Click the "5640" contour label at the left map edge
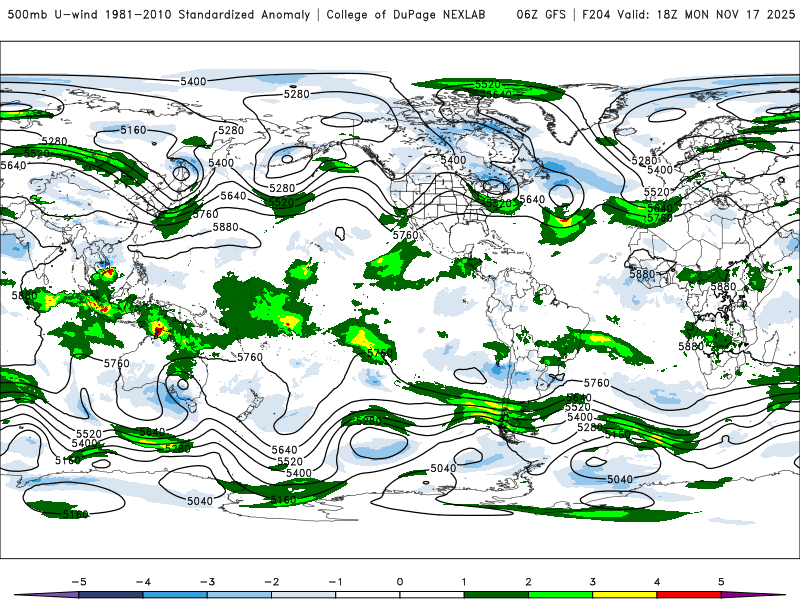 tap(13, 165)
